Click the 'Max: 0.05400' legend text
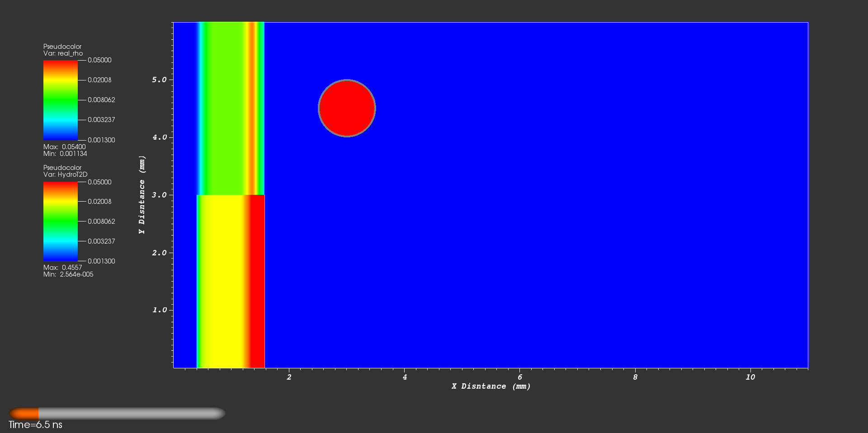Screen dimensions: 868x433 click(x=64, y=147)
